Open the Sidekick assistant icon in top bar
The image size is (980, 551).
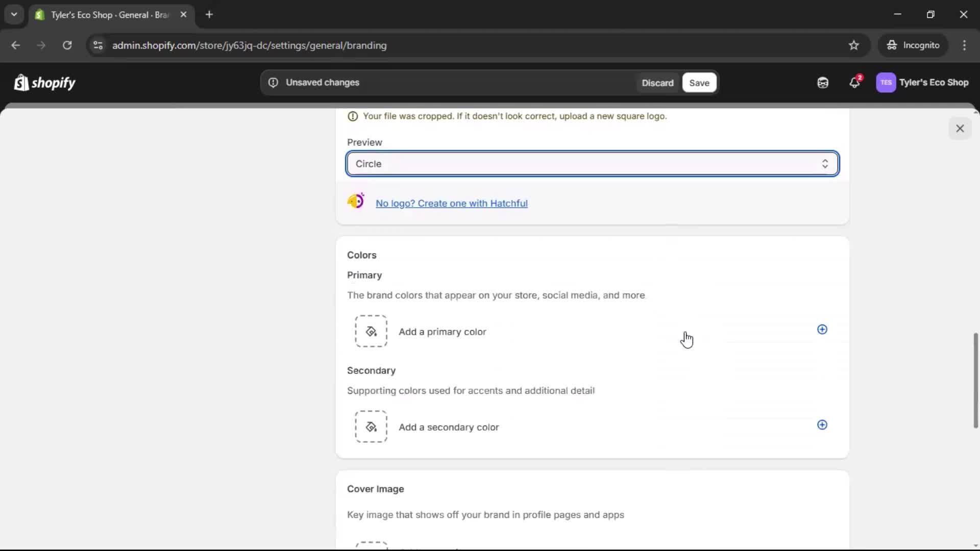pyautogui.click(x=822, y=82)
